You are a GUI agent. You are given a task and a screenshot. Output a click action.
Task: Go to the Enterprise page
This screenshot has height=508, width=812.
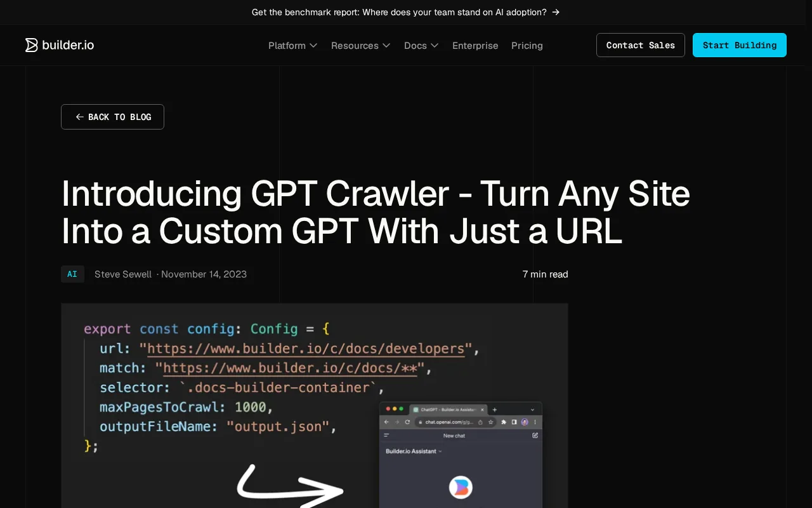(x=475, y=46)
